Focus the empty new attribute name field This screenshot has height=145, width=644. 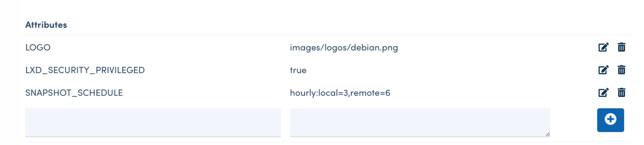pos(153,122)
